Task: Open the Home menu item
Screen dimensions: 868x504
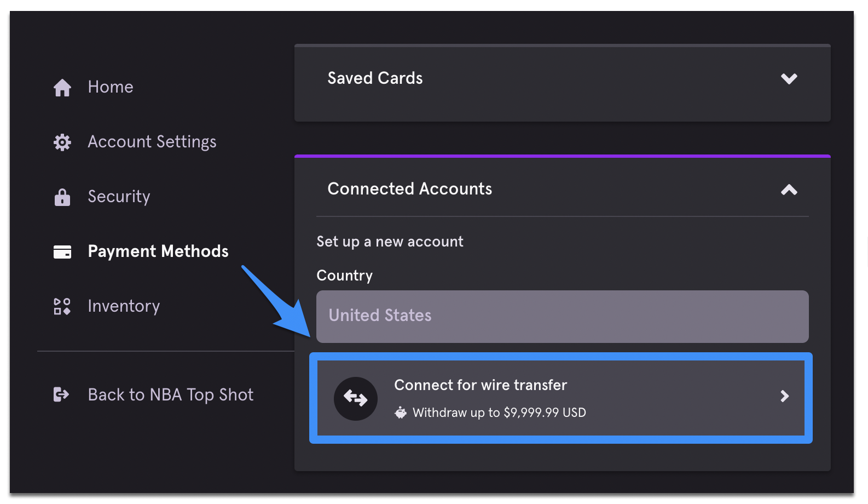Action: click(111, 87)
